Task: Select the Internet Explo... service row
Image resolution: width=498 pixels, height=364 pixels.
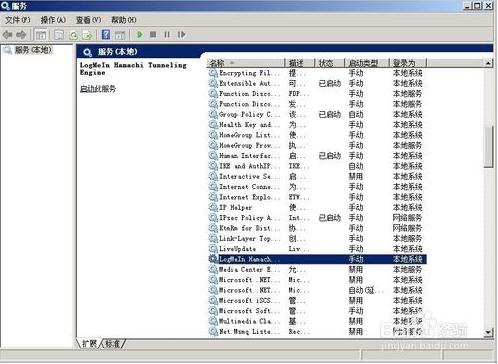Action: 317,197
